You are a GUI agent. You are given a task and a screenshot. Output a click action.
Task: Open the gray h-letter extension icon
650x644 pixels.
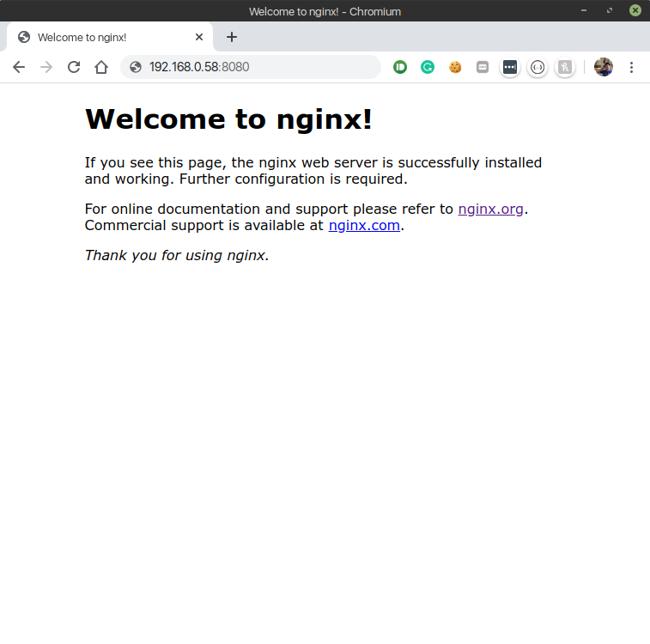[565, 67]
